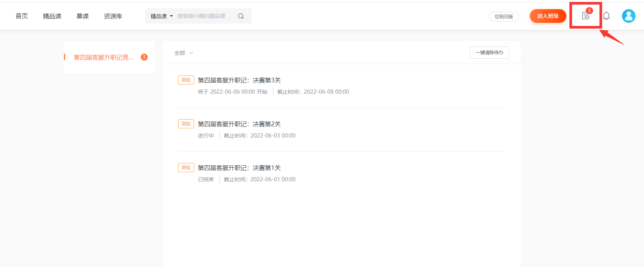Click the 进行中 status text
The image size is (644, 267).
pyautogui.click(x=206, y=136)
